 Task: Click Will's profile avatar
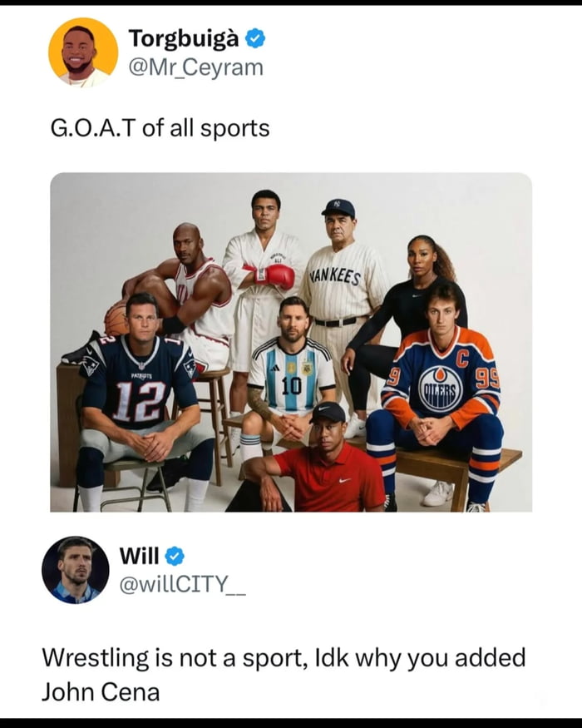[x=76, y=570]
